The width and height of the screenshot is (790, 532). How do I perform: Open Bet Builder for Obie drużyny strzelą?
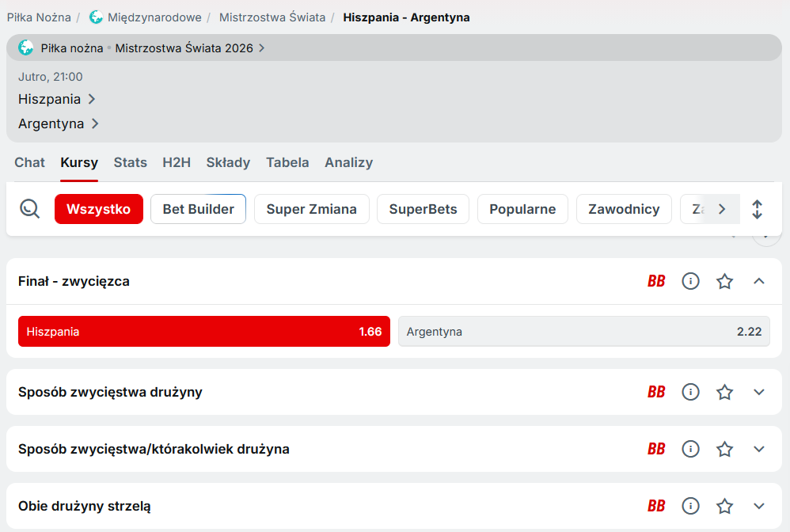(656, 506)
